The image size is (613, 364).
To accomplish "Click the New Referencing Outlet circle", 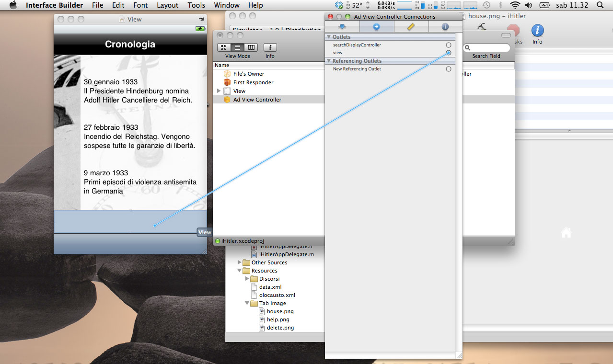I will click(449, 69).
